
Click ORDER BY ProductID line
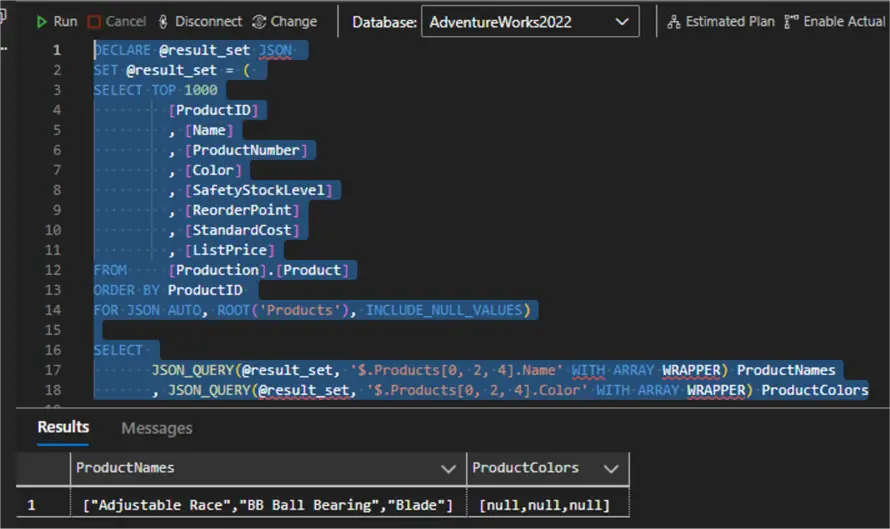click(168, 290)
